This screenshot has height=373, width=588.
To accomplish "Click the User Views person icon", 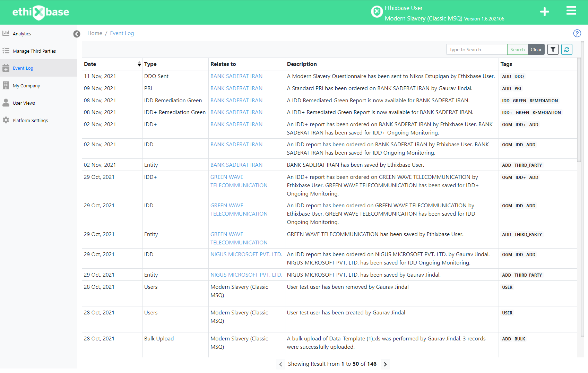I will (x=6, y=103).
